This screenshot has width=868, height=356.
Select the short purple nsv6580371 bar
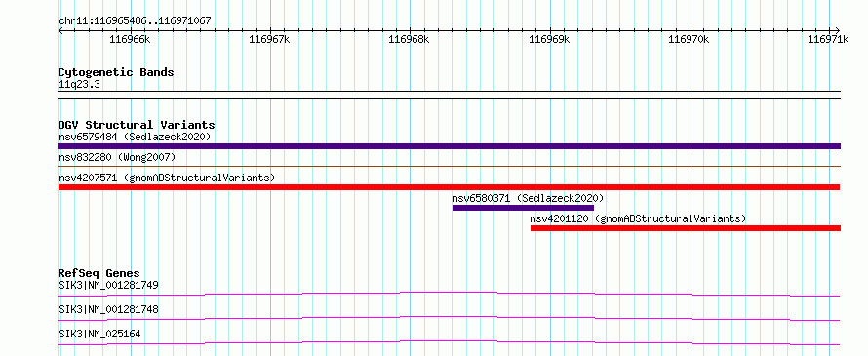point(523,208)
